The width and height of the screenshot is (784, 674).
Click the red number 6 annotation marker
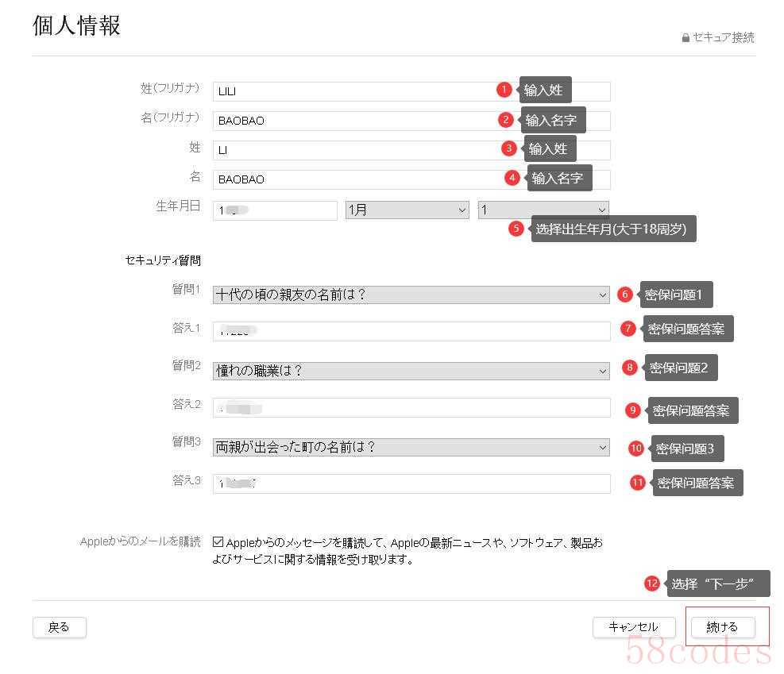625,295
